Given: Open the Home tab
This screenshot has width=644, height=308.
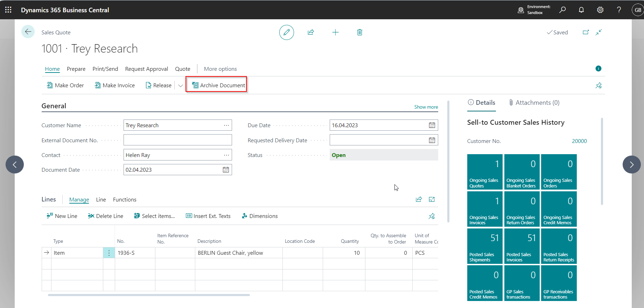Looking at the screenshot, I should coord(52,69).
